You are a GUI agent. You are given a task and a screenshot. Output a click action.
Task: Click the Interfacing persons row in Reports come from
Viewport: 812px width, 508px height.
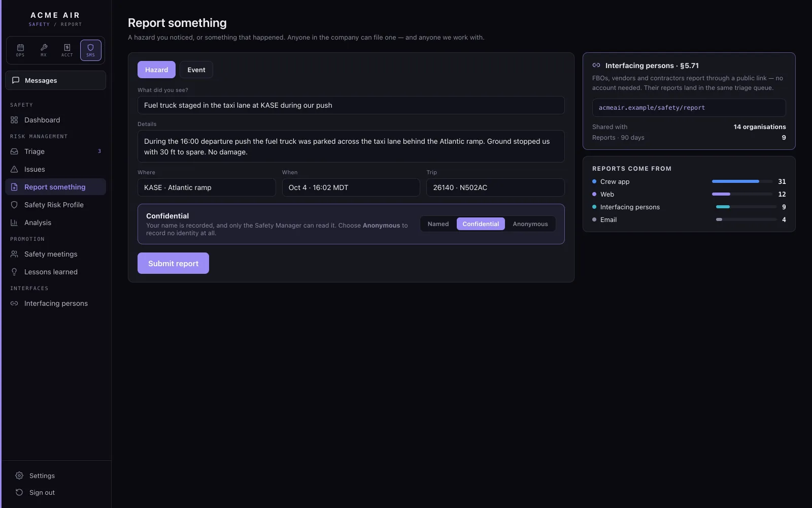(689, 207)
